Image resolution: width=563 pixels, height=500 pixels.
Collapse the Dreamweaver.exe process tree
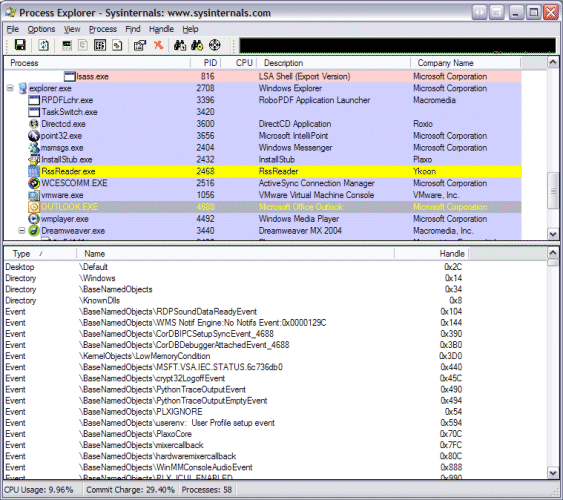point(22,230)
